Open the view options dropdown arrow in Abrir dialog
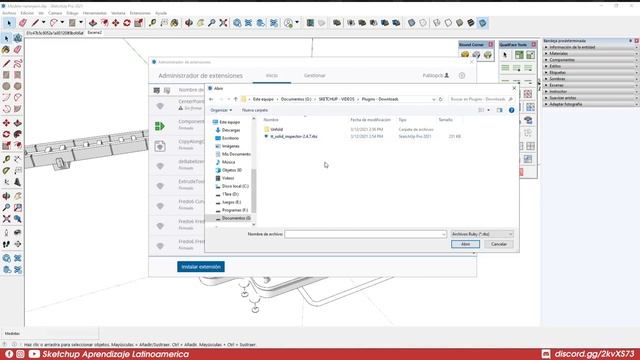 pyautogui.click(x=488, y=110)
